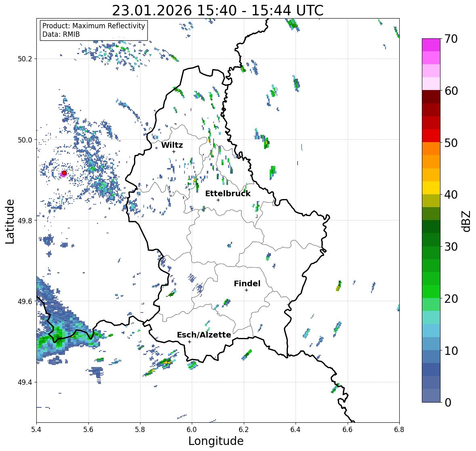Click the Findel station label
This screenshot has height=451, width=476.
(x=247, y=283)
